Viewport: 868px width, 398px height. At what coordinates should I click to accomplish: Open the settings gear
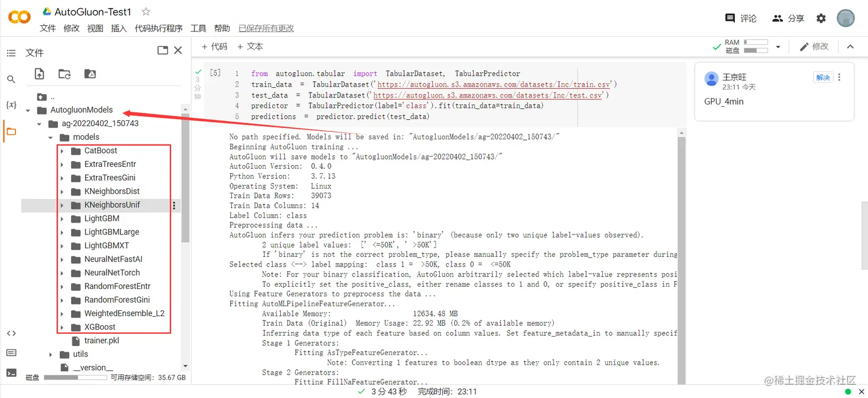821,18
